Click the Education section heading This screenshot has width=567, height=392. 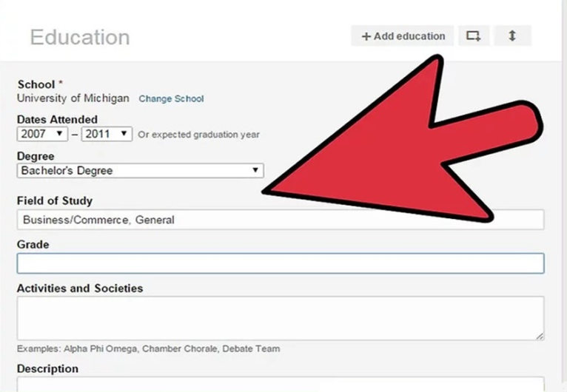point(80,37)
